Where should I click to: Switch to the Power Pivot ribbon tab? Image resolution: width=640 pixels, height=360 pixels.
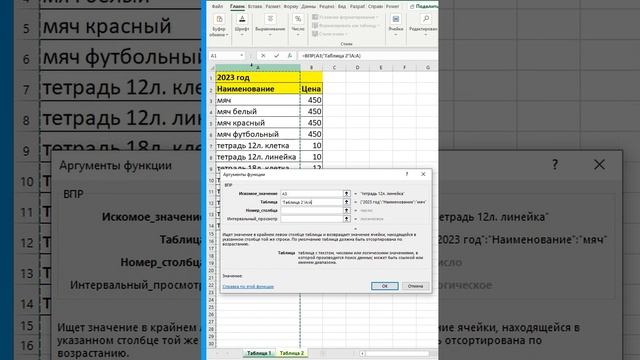pyautogui.click(x=393, y=7)
